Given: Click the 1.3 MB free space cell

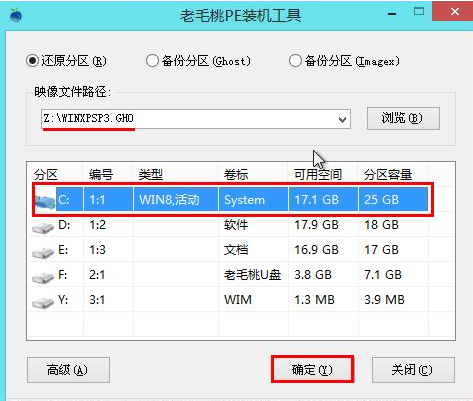Looking at the screenshot, I should tap(314, 300).
